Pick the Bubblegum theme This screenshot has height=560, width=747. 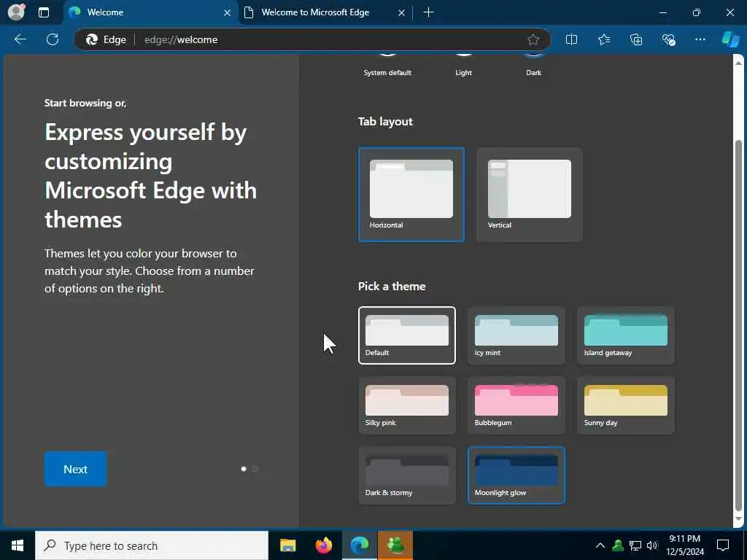coord(516,405)
